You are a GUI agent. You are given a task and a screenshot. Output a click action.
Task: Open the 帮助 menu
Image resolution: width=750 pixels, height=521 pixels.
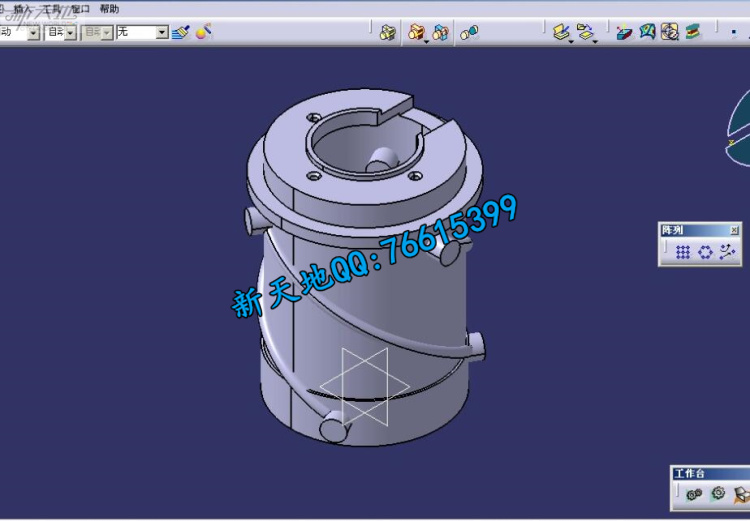[x=109, y=9]
